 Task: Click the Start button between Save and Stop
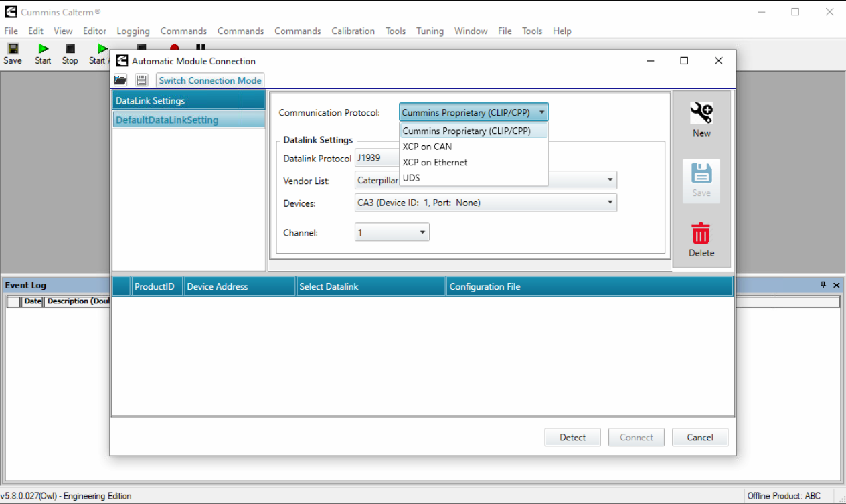point(43,54)
